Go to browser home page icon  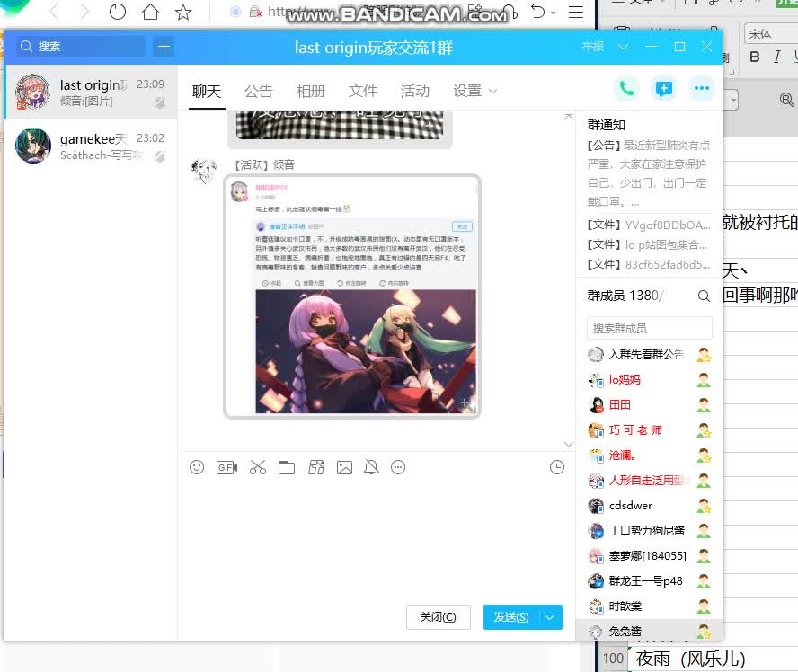pyautogui.click(x=151, y=12)
